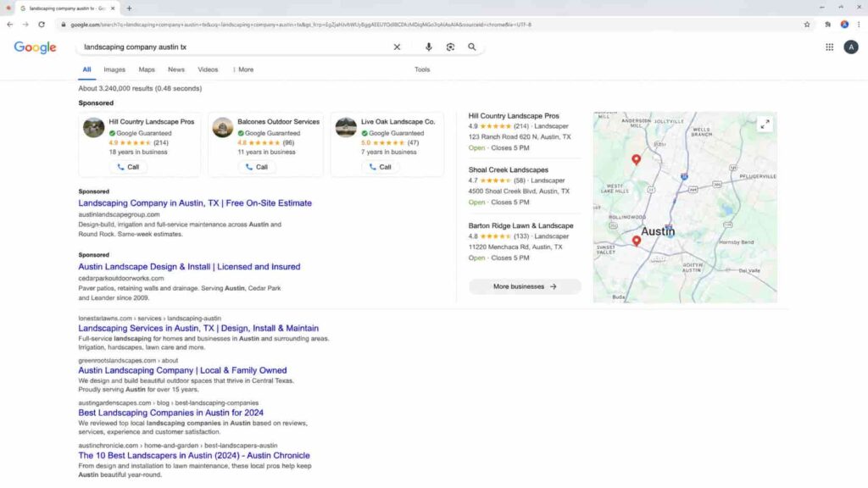Open the Chrome profile icon in toolbar
The height and width of the screenshot is (488, 868).
point(844,25)
